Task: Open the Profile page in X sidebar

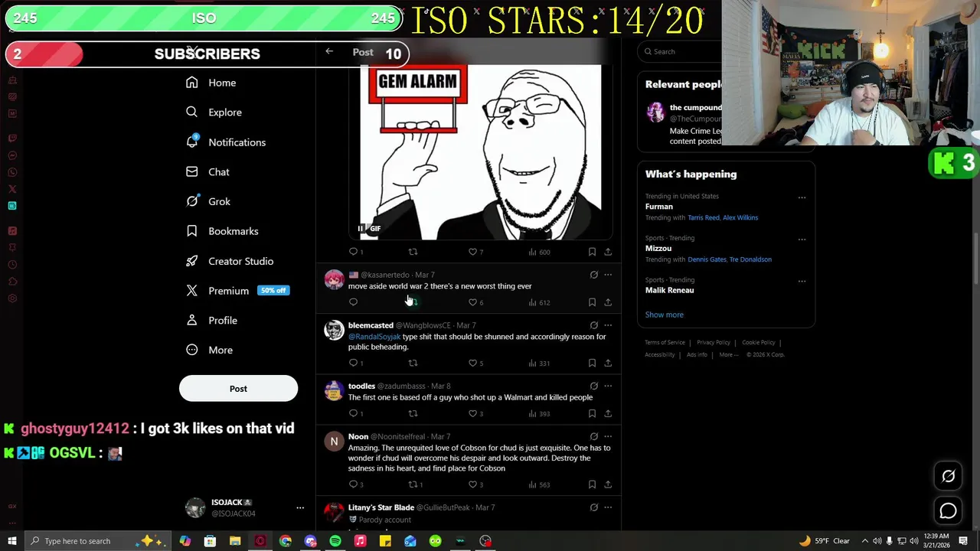Action: click(212, 321)
